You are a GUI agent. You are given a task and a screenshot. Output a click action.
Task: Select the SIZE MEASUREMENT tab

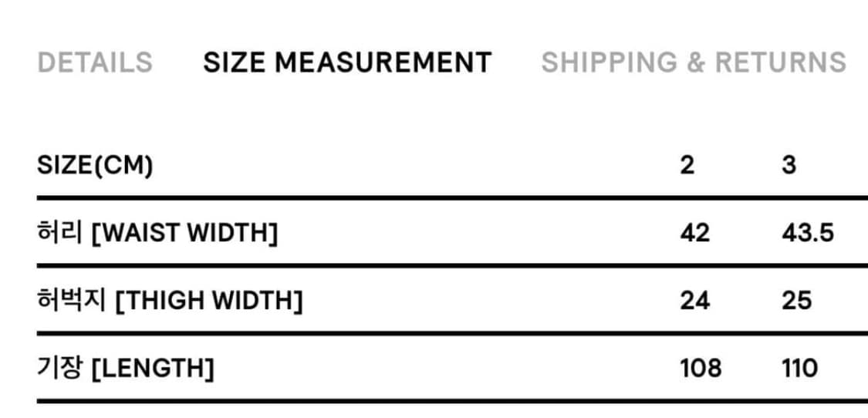coord(347,62)
